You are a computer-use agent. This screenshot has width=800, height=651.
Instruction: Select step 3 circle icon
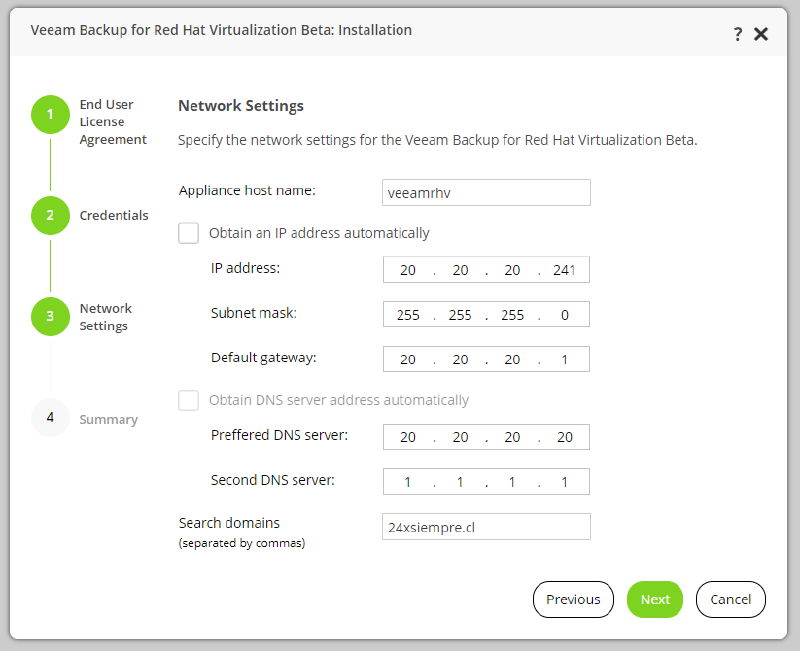[50, 316]
